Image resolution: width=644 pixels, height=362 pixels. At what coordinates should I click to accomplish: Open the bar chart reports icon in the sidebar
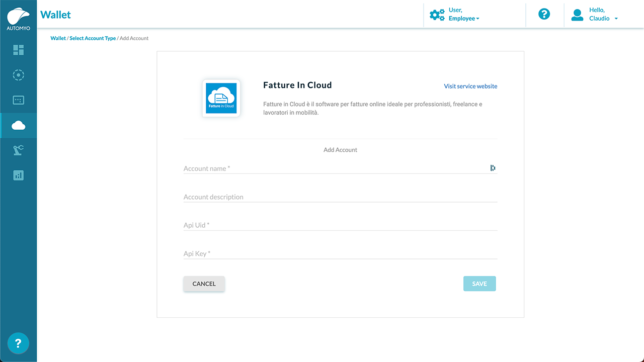19,175
